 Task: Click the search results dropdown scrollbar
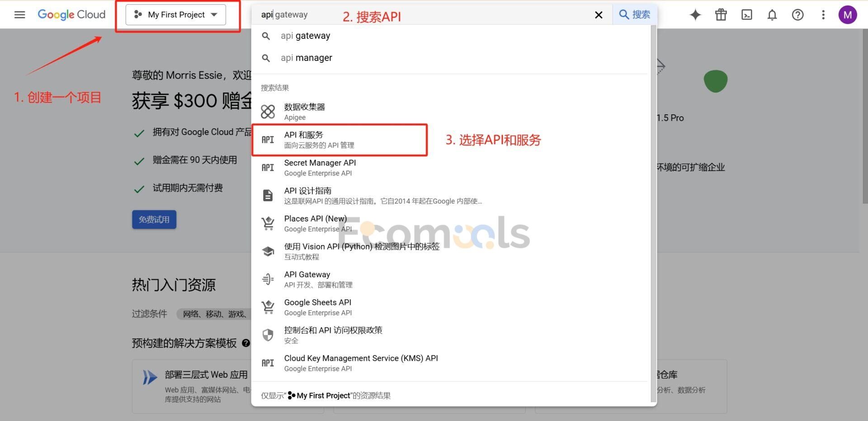click(653, 213)
